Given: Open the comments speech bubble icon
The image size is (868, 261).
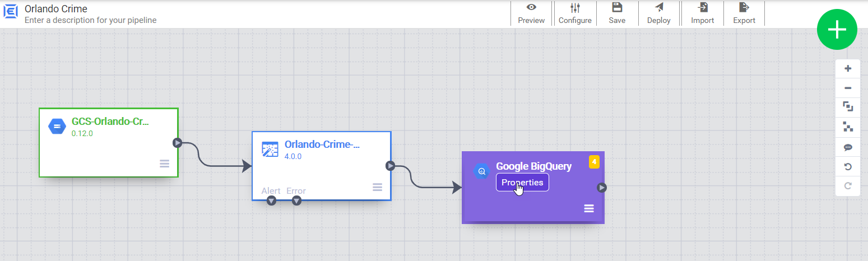Looking at the screenshot, I should pyautogui.click(x=848, y=147).
